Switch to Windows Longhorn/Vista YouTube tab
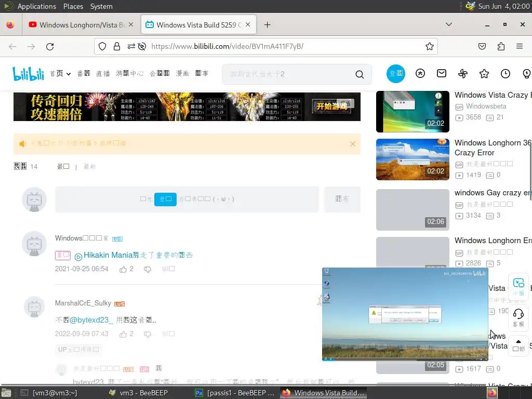Screen dimensions: 532x399 [81, 25]
